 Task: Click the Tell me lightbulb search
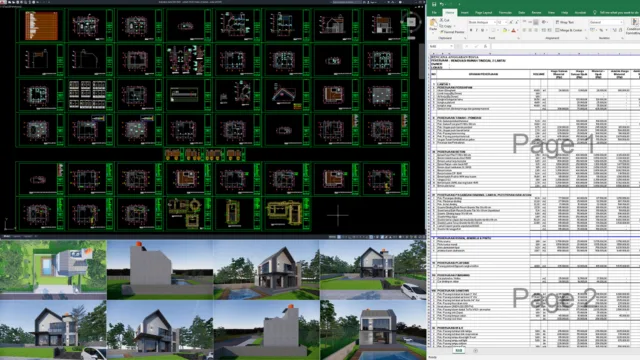(595, 13)
